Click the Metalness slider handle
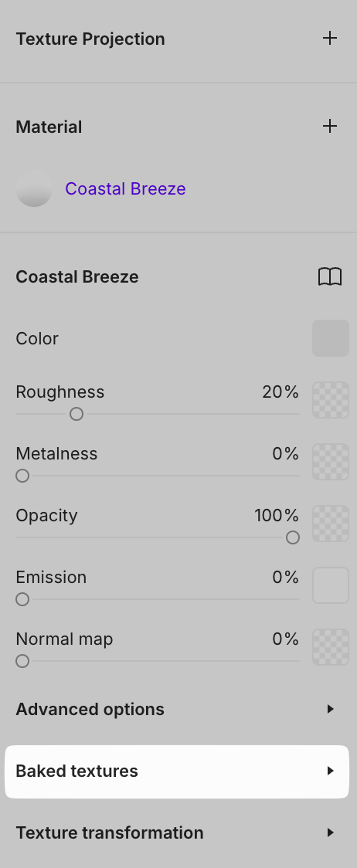The height and width of the screenshot is (868, 357). pyautogui.click(x=22, y=476)
